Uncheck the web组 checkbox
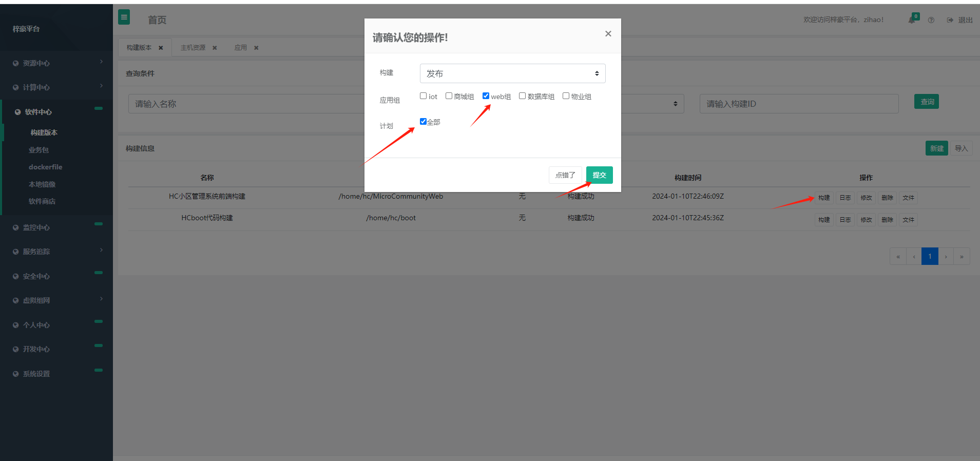Image resolution: width=980 pixels, height=461 pixels. tap(486, 96)
